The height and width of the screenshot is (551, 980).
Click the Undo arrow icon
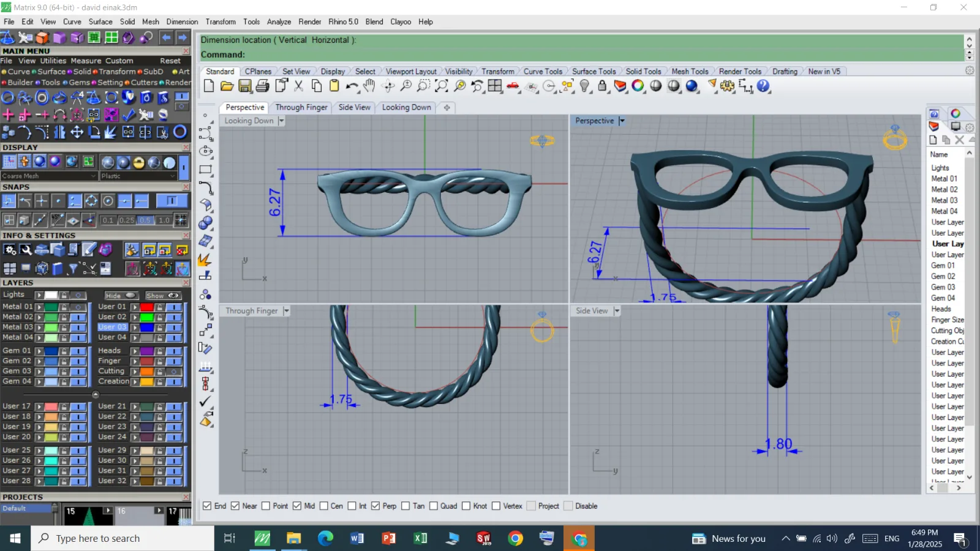click(352, 86)
